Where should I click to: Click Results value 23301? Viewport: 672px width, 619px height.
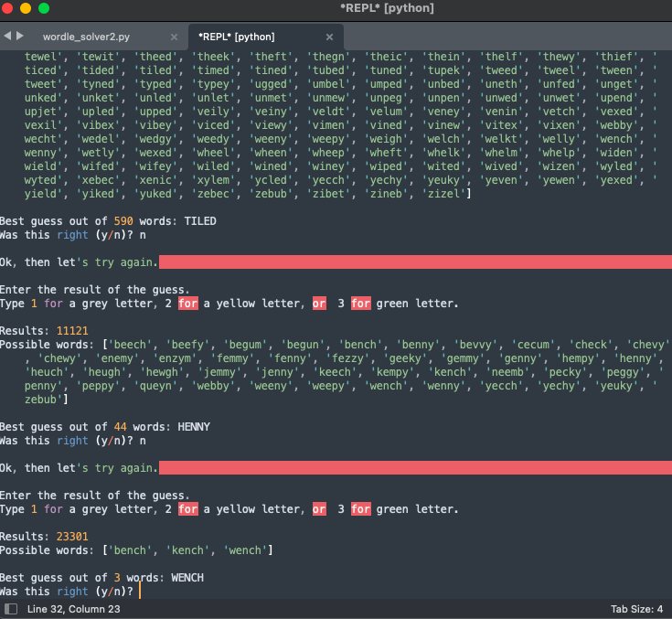[x=72, y=537]
